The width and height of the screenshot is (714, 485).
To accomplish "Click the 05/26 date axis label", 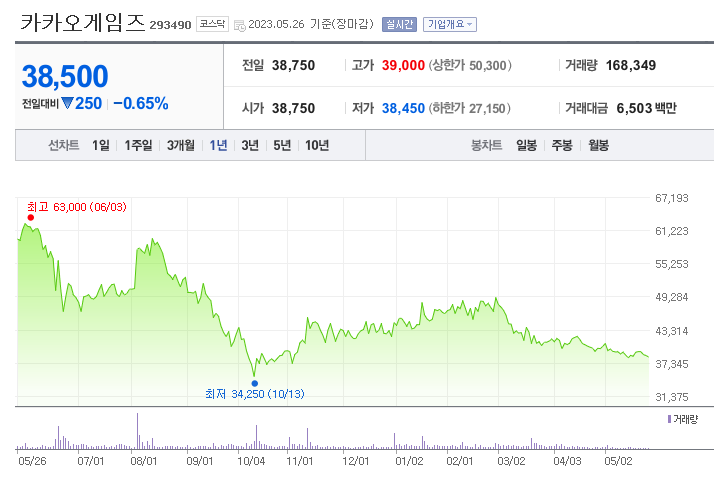I will 32,461.
